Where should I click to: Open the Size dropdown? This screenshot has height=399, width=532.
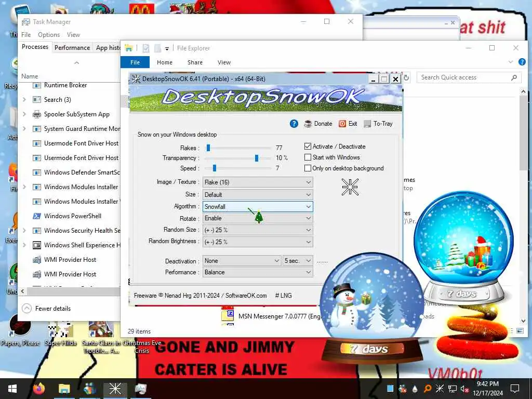point(258,195)
